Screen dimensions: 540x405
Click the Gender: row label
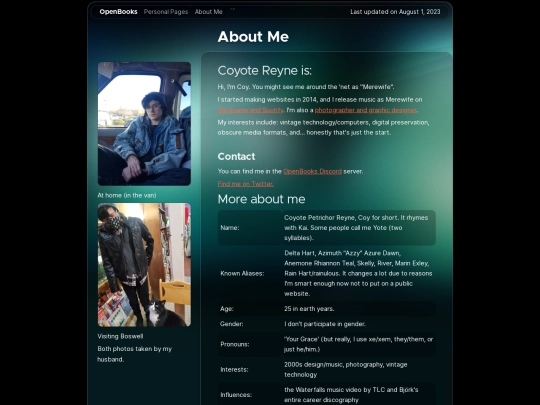click(x=231, y=324)
